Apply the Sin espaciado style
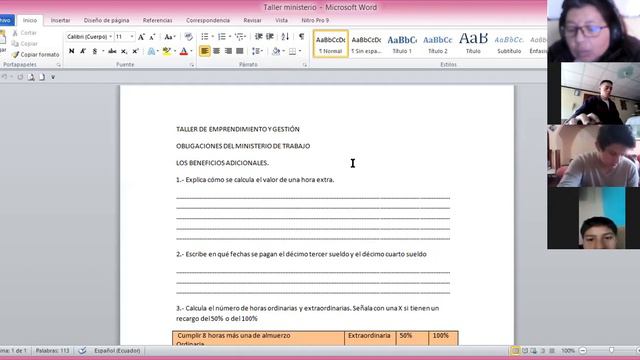This screenshot has width=640, height=360. (x=366, y=44)
